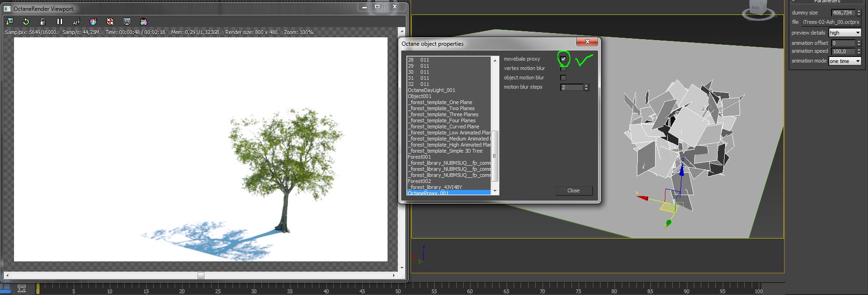The image size is (868, 295).
Task: Click the animation speed value field
Action: click(x=843, y=51)
